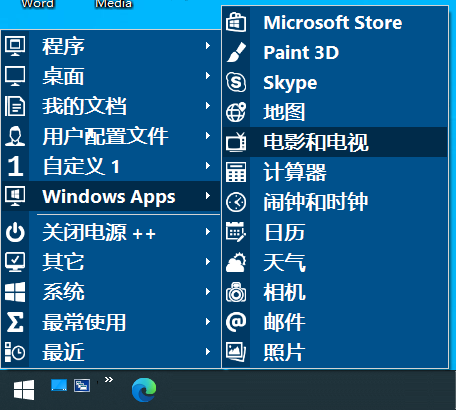Open the highlighted 电影和电视 entry
This screenshot has width=456, height=410.
(335, 142)
